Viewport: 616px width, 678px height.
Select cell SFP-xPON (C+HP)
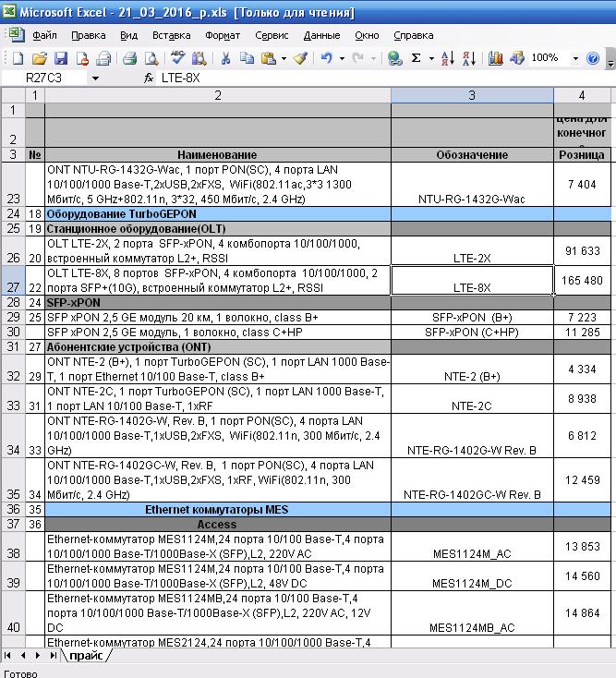pos(472,333)
